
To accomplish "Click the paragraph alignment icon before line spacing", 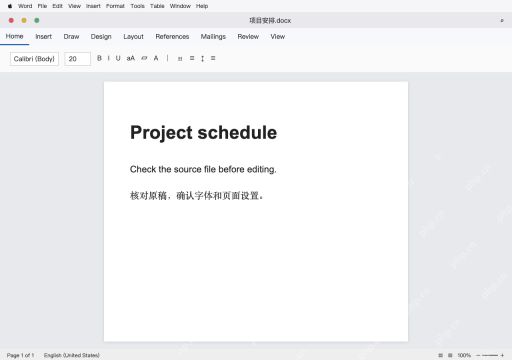I will pos(192,58).
